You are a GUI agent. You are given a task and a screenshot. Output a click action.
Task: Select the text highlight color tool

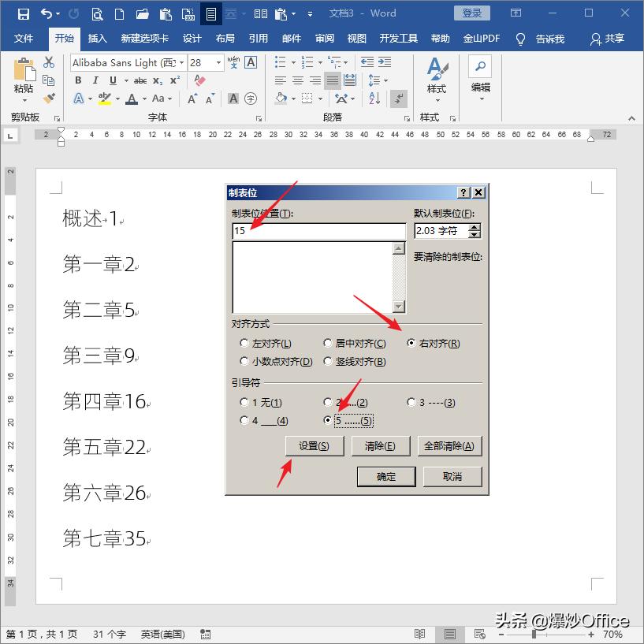point(103,97)
